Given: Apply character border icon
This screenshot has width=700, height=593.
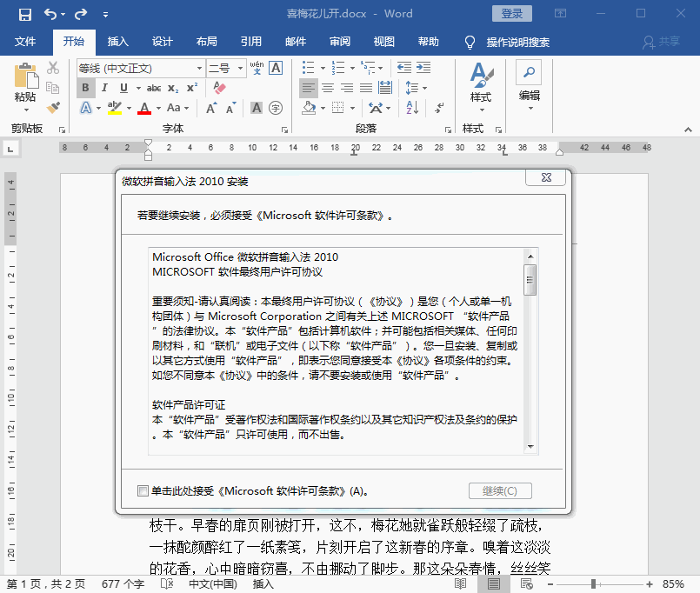Looking at the screenshot, I should click(276, 68).
